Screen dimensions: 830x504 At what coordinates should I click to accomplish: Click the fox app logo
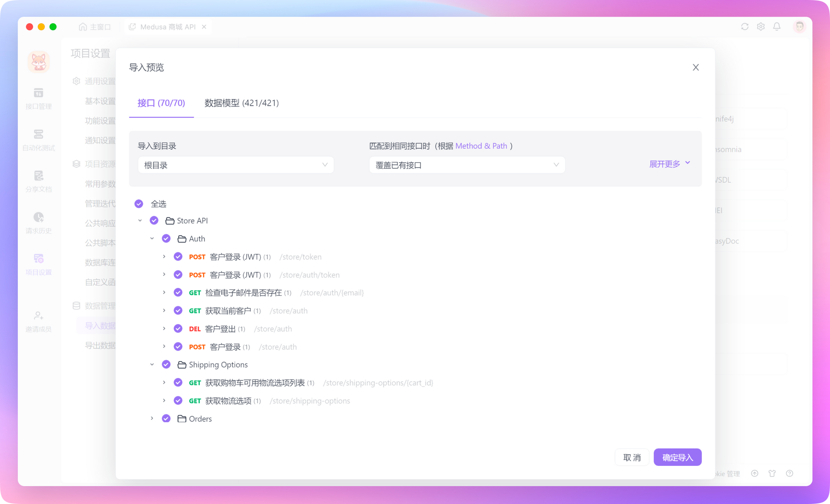tap(39, 62)
